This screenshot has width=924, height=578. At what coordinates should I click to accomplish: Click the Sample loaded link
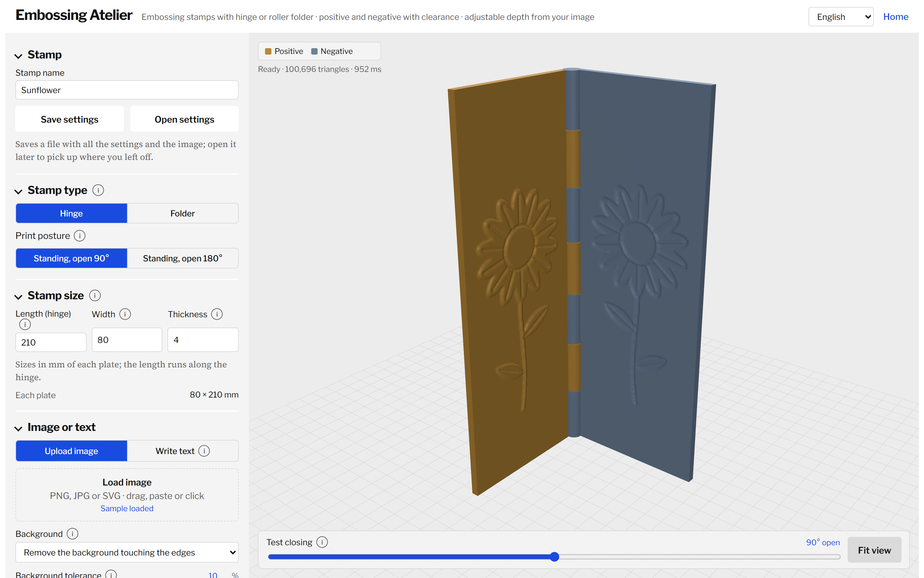[x=127, y=508]
